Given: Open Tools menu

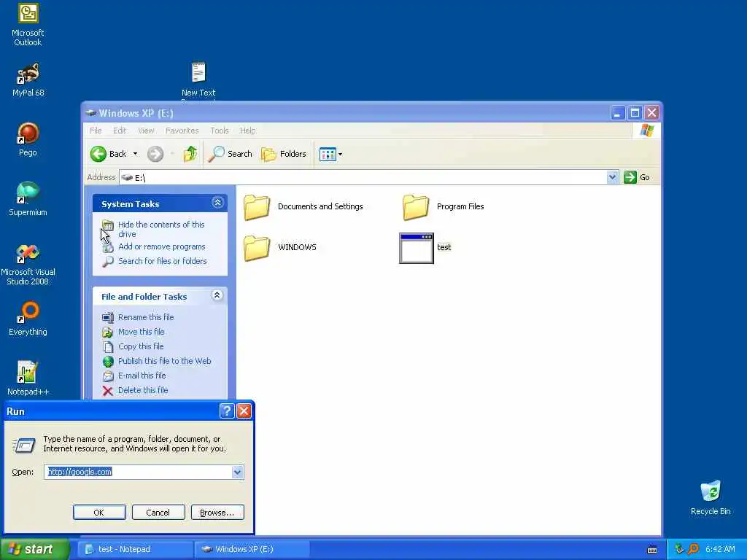Looking at the screenshot, I should (219, 131).
